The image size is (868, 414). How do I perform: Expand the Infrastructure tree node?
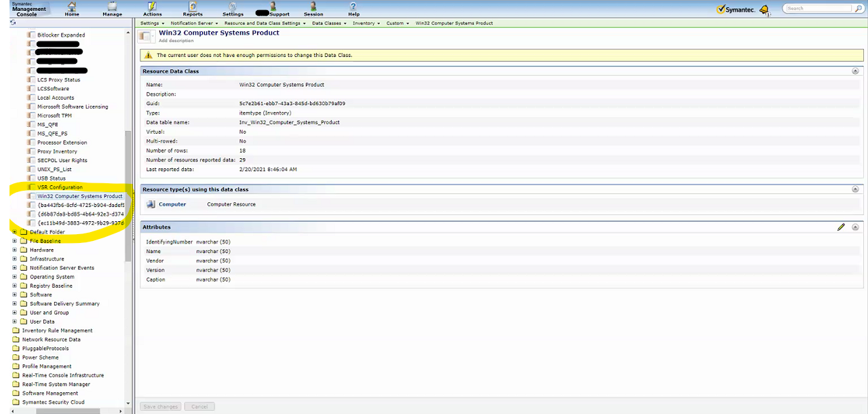click(x=14, y=259)
